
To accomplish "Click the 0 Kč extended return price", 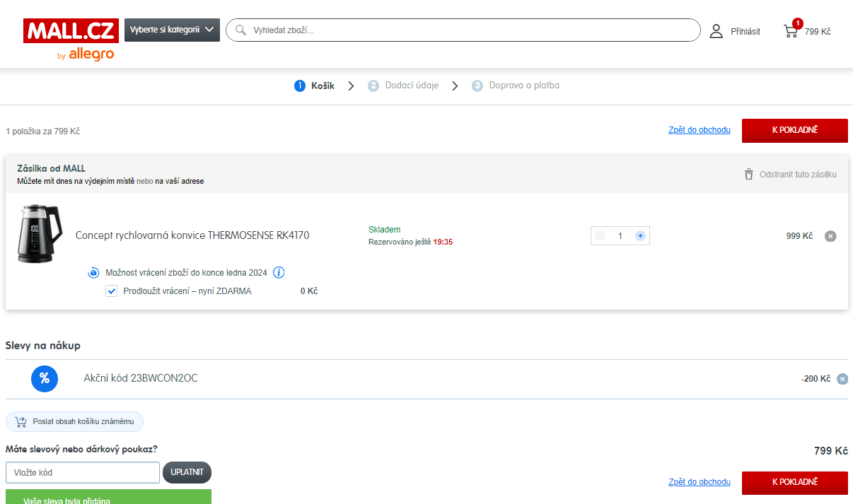I will (x=309, y=291).
